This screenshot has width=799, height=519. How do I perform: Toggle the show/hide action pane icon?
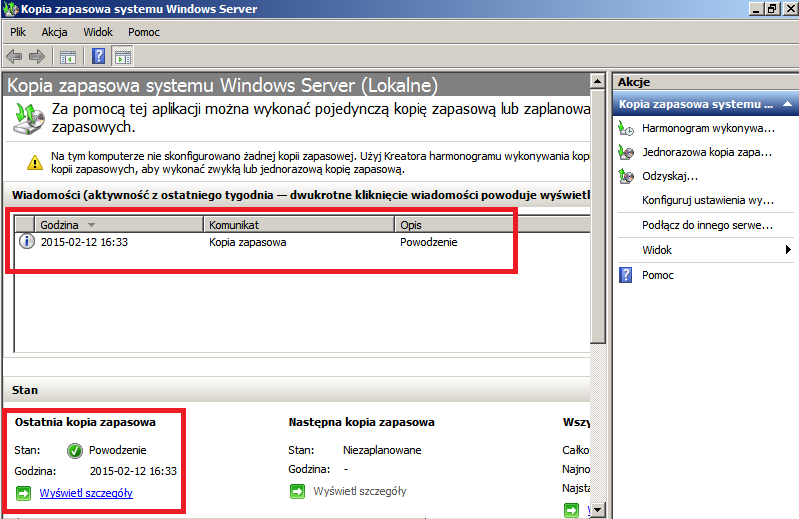123,57
